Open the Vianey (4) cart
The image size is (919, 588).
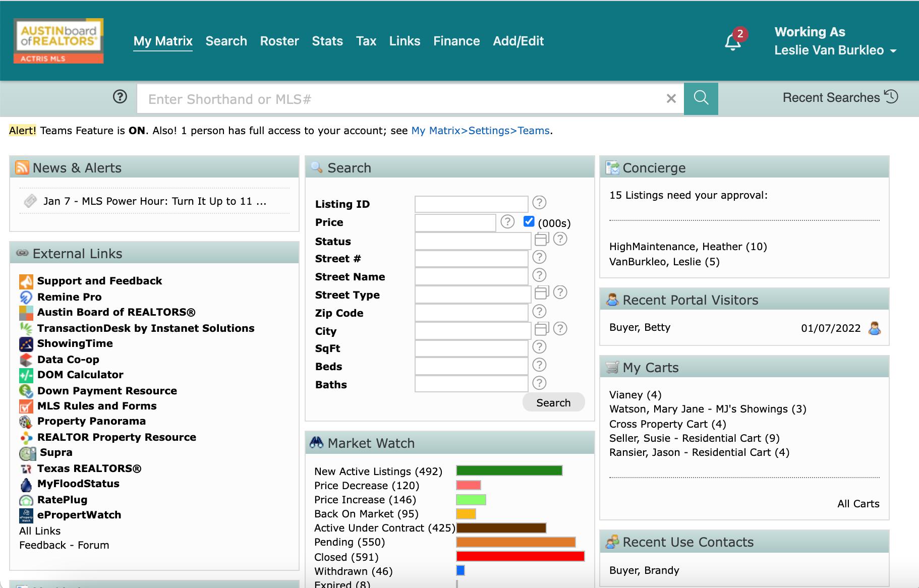point(635,395)
